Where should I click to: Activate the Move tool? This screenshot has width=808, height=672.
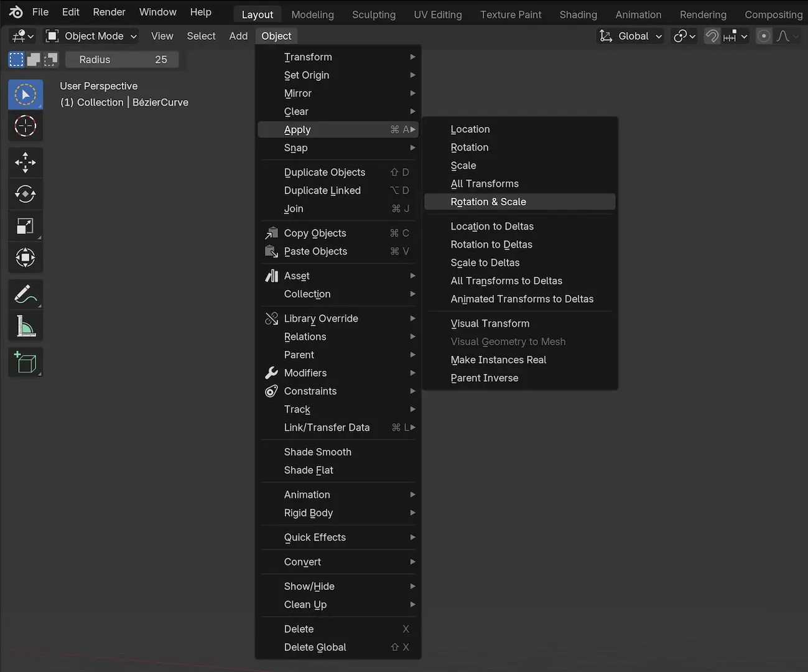tap(25, 163)
